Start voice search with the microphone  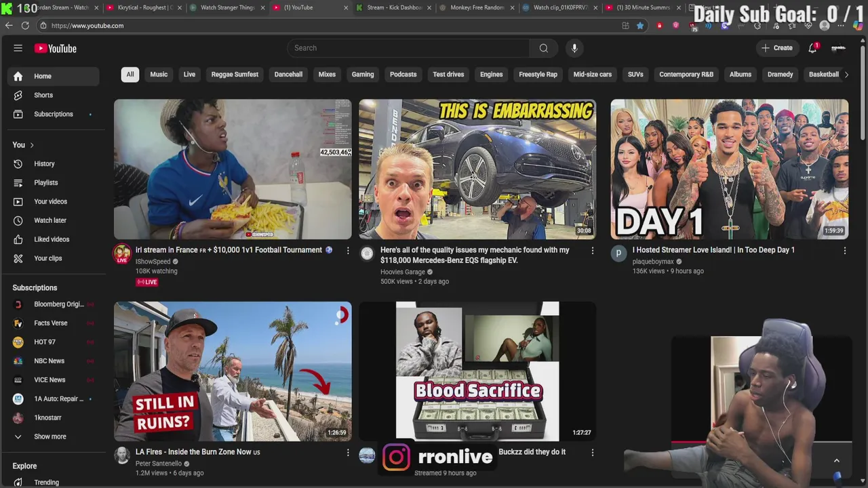(574, 48)
